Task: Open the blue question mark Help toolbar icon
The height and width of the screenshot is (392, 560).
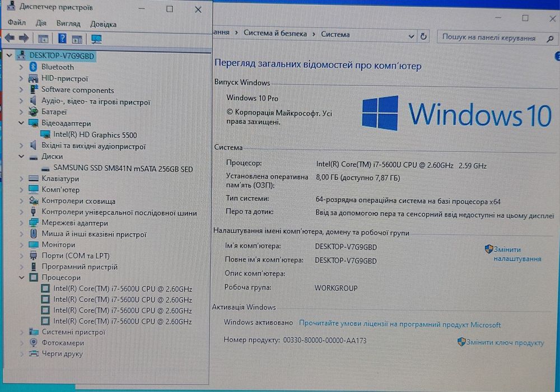Action: [x=62, y=38]
